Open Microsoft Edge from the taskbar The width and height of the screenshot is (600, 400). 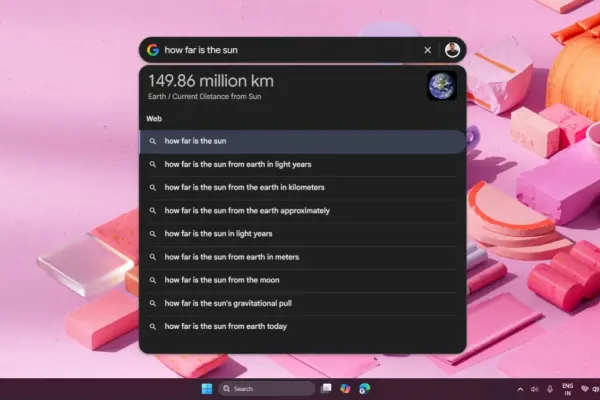(x=364, y=389)
